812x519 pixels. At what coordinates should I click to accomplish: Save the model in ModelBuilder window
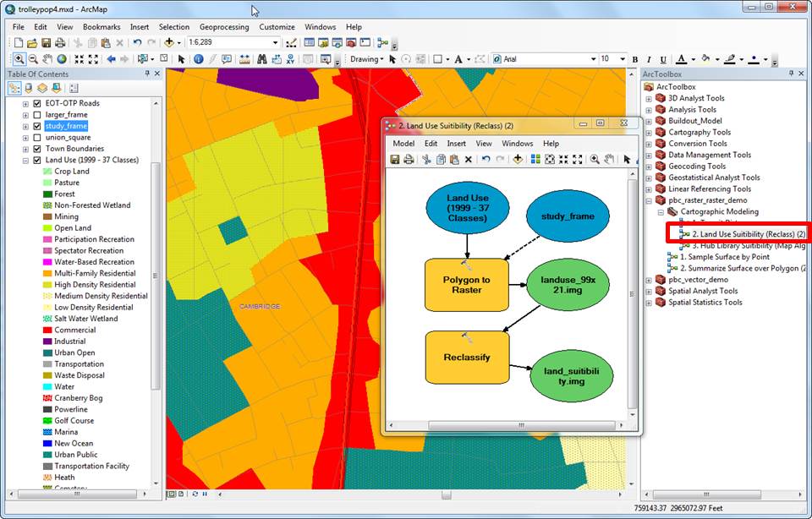[x=395, y=159]
